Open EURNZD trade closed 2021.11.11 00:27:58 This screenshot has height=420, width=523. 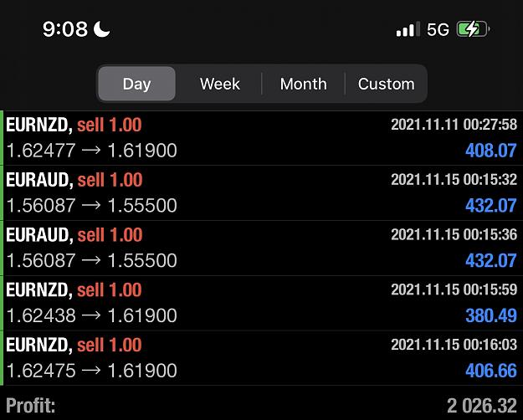(261, 138)
